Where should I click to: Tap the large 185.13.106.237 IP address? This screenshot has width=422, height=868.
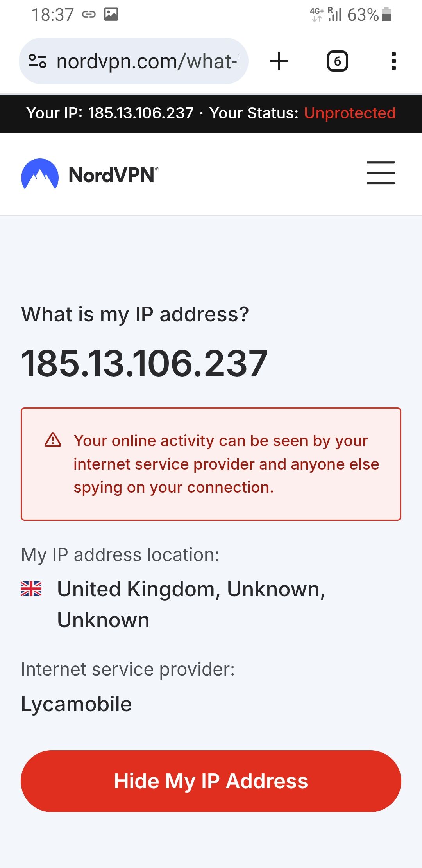point(145,364)
